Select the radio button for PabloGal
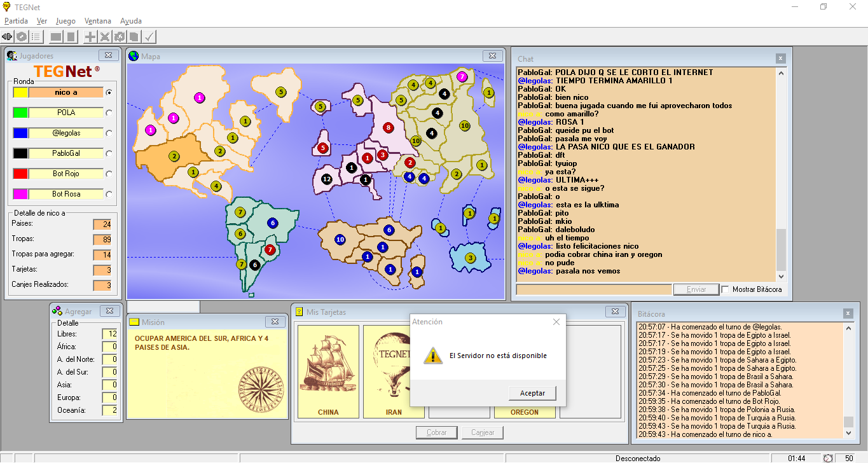The image size is (868, 463). pyautogui.click(x=109, y=153)
